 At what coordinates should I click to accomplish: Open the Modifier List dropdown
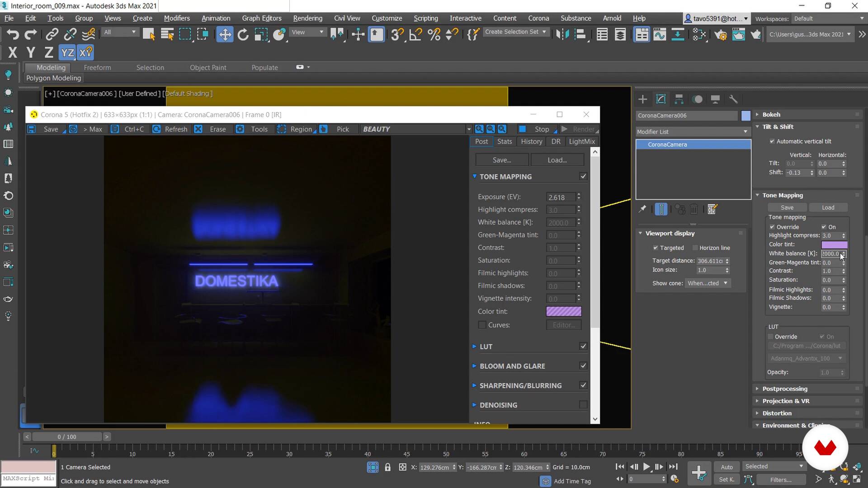[692, 131]
